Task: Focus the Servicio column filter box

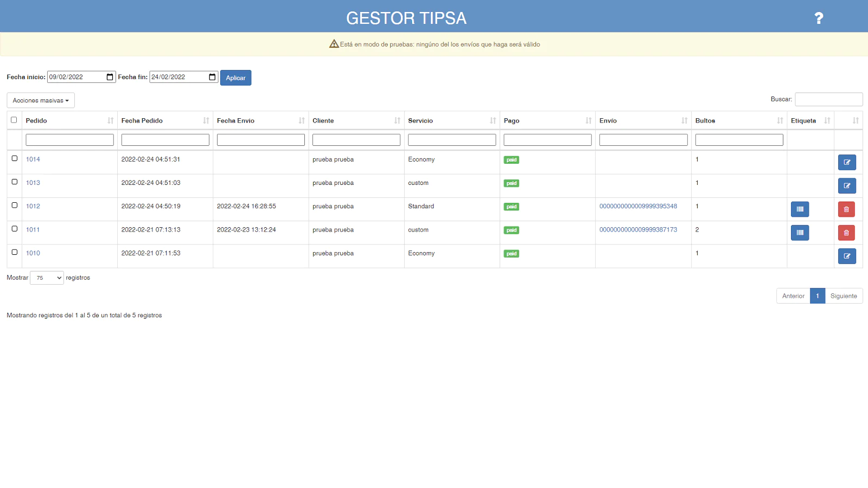Action: pos(452,140)
